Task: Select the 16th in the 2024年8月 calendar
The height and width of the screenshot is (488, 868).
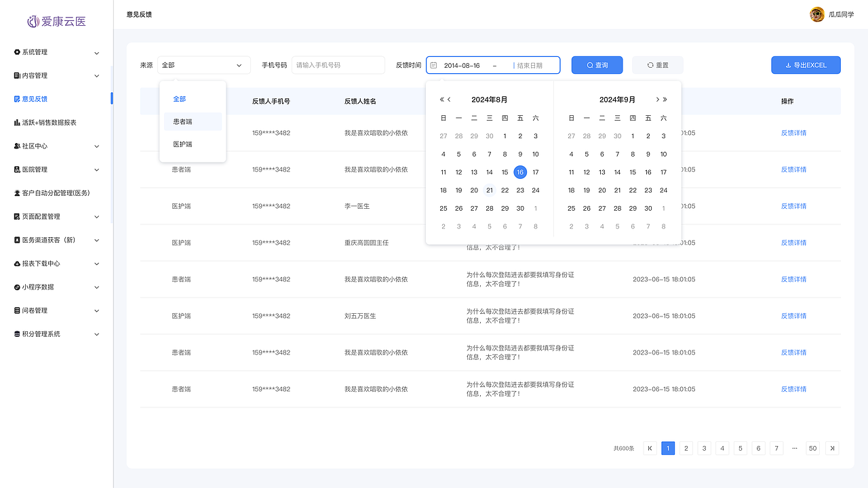Action: (520, 172)
